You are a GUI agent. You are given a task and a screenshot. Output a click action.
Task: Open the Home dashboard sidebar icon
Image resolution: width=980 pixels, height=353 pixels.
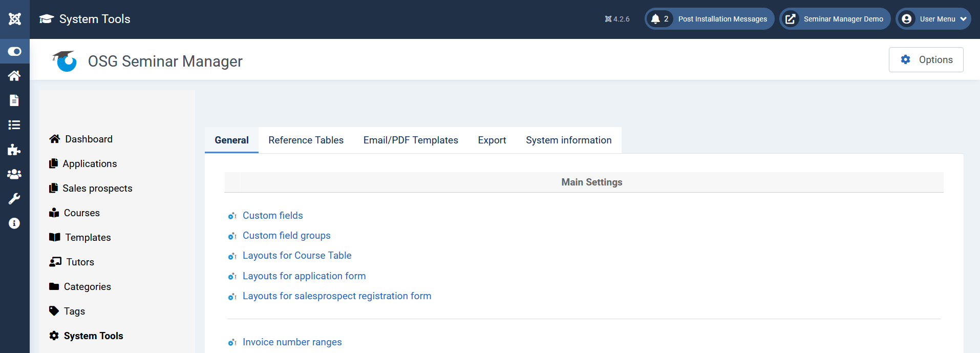click(x=14, y=76)
